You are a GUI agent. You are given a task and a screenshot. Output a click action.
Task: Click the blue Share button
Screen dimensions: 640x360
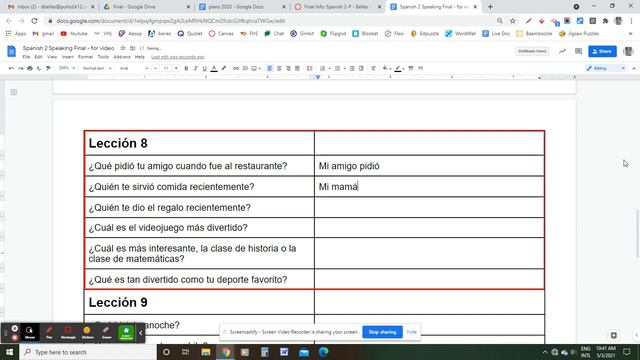(602, 51)
